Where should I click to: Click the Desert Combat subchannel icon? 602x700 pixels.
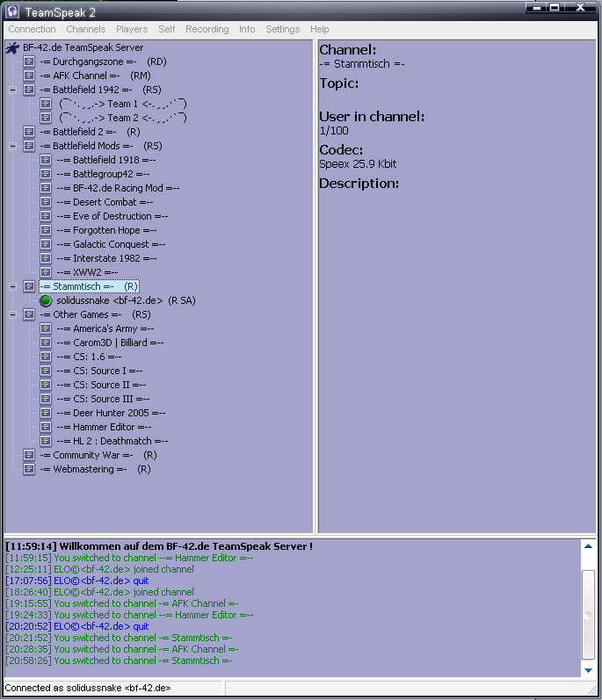(46, 202)
